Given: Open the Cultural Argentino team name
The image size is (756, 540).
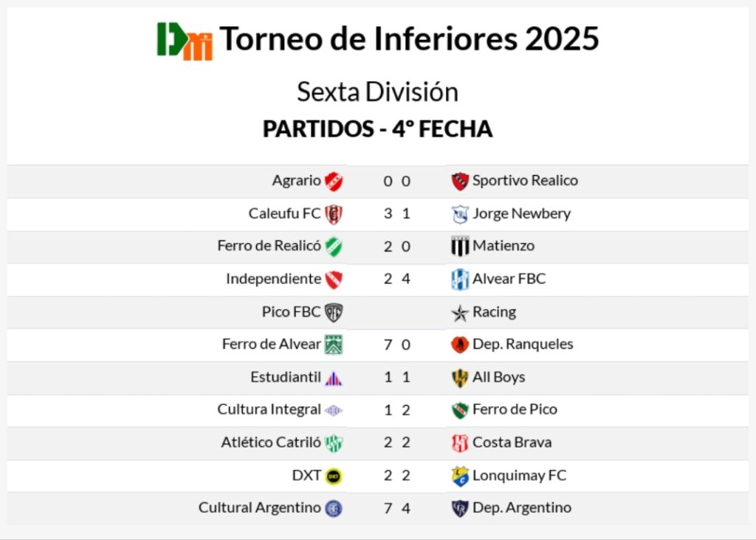Looking at the screenshot, I should click(259, 507).
